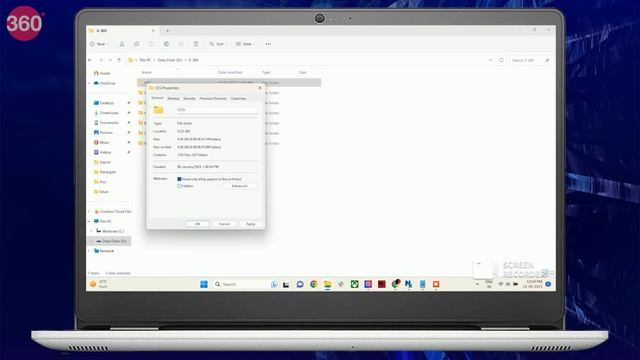The width and height of the screenshot is (640, 360).
Task: Click File Explorer icon on the taskbar
Action: pos(327,284)
